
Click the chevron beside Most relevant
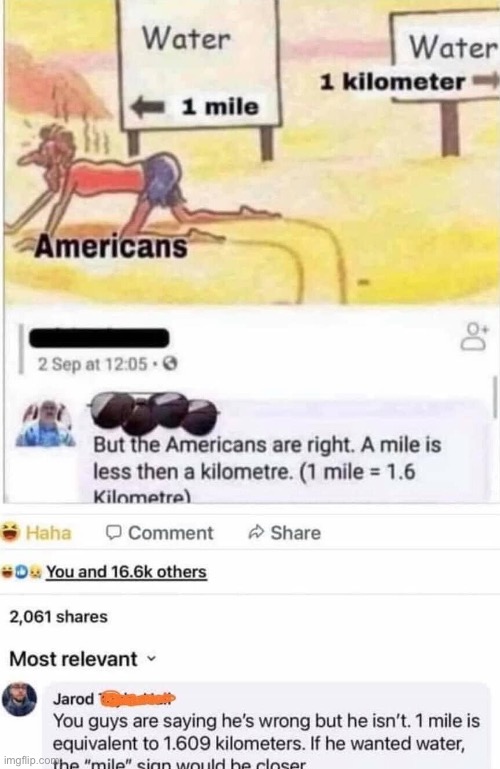(151, 659)
